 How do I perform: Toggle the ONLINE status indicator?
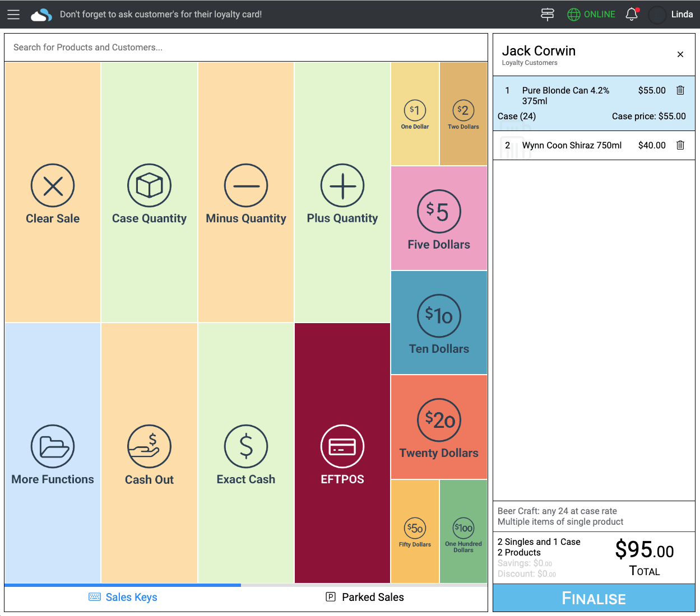[591, 15]
